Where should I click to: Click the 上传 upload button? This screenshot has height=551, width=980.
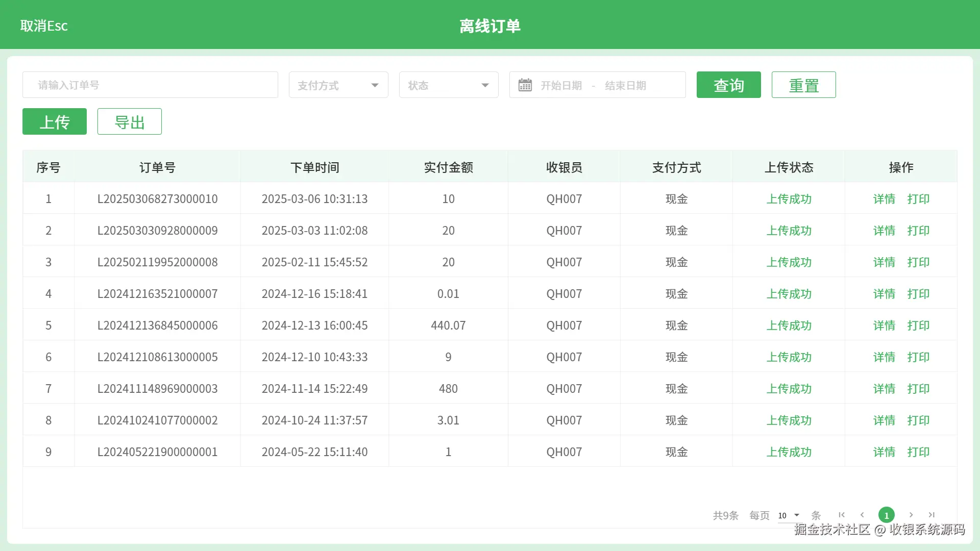(55, 121)
